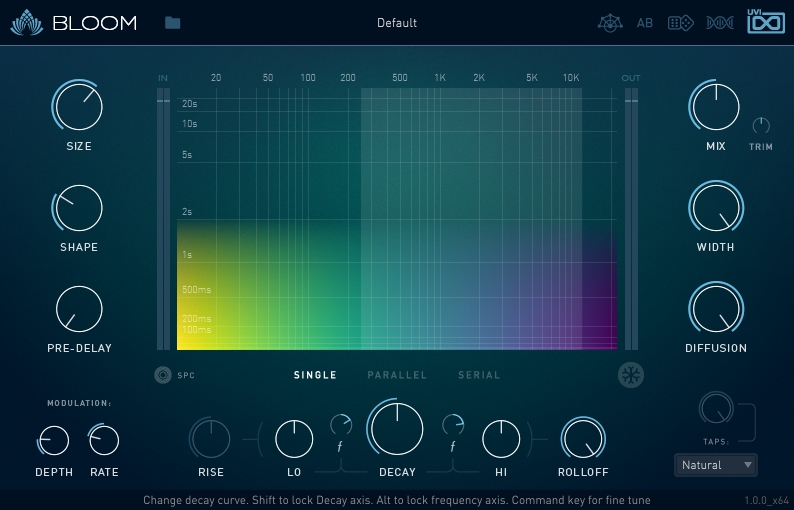The height and width of the screenshot is (510, 794).
Task: Click the HI decay knob
Action: tap(501, 439)
